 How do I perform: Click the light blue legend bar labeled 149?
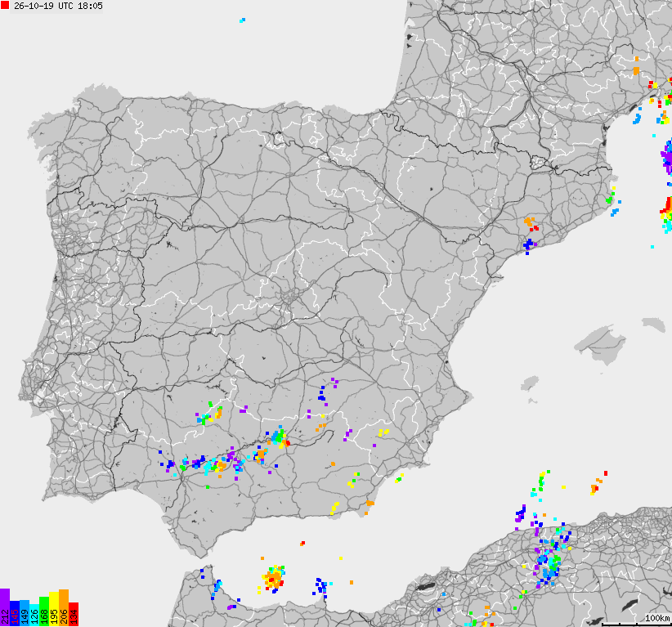tap(25, 613)
